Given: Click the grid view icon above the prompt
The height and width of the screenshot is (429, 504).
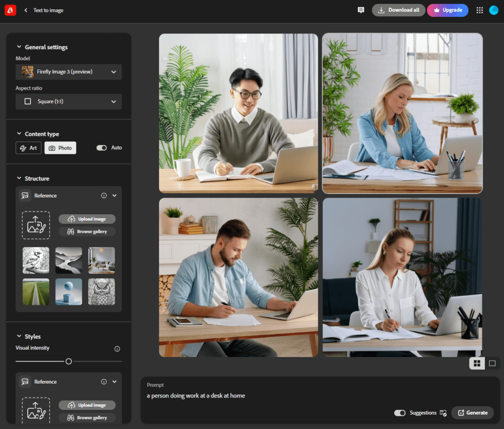Looking at the screenshot, I should coord(477,363).
